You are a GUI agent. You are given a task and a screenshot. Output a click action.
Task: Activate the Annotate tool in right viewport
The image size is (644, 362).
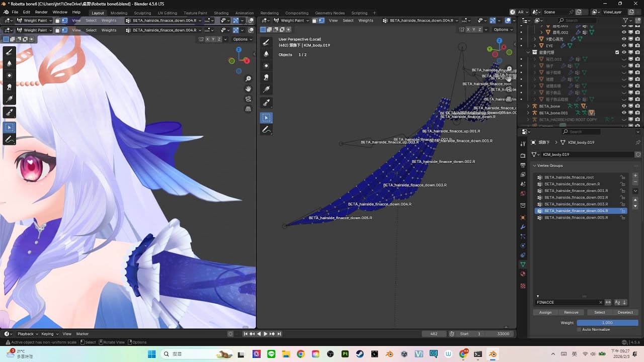pyautogui.click(x=267, y=130)
